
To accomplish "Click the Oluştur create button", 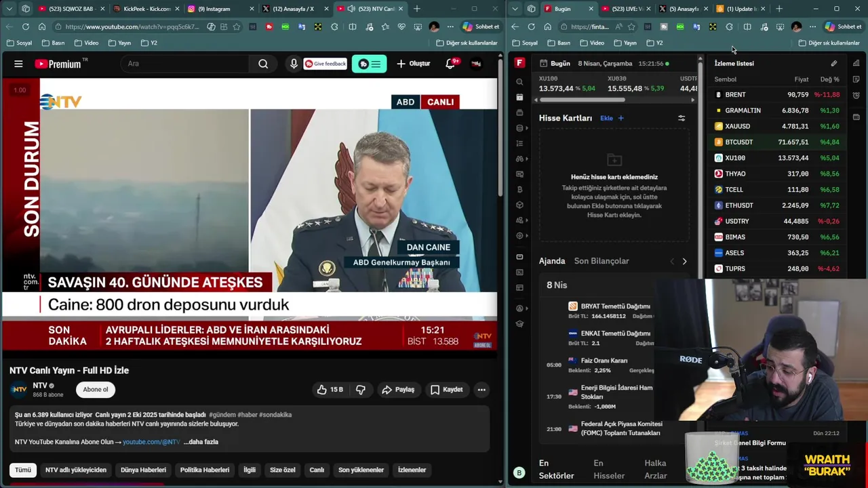I will [x=414, y=64].
